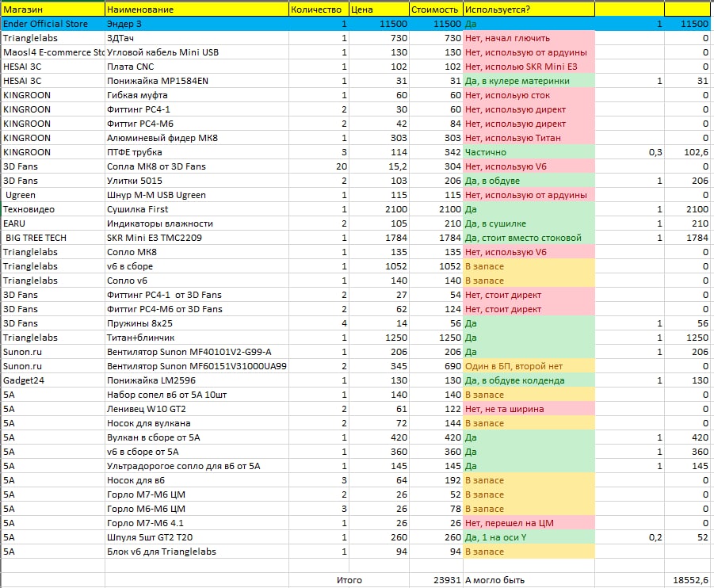
Task: Click 'Да, в обдуве' status cell
Action: click(529, 181)
